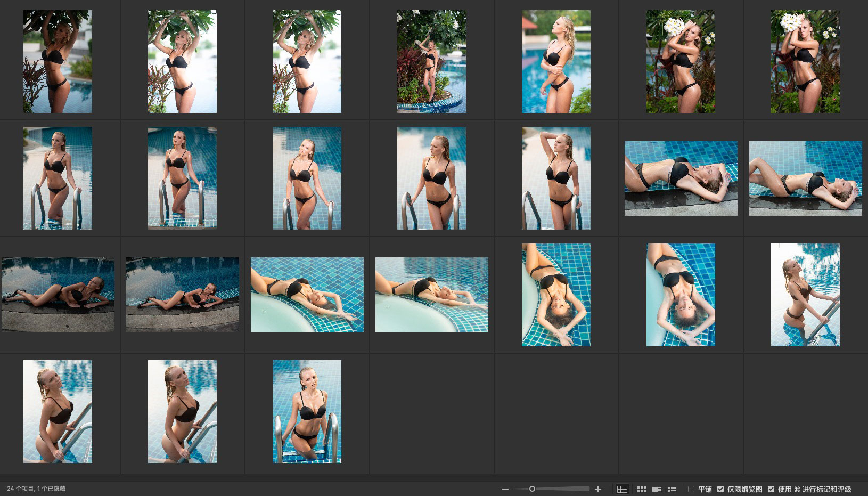Viewport: 868px width, 496px height.
Task: Switch to the details view icon
Action: pos(657,489)
